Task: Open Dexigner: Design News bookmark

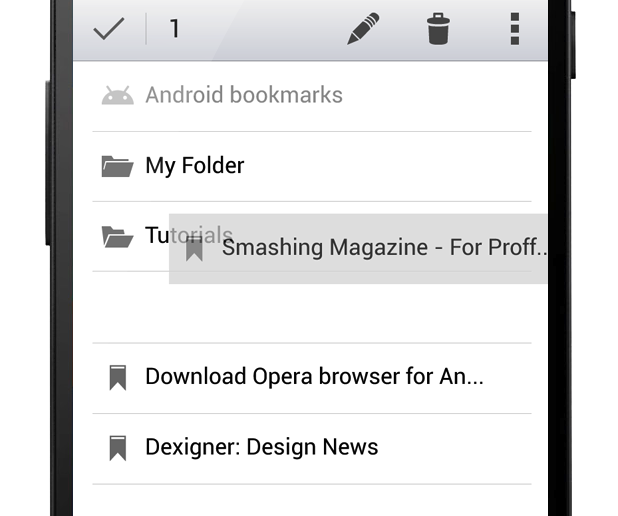Action: 262,447
